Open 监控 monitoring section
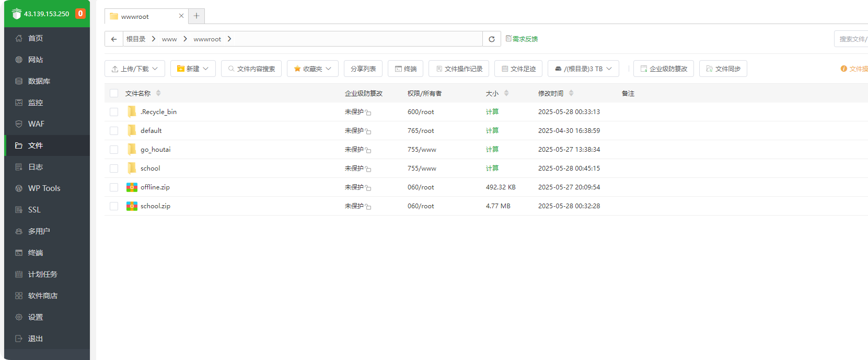 coord(47,103)
